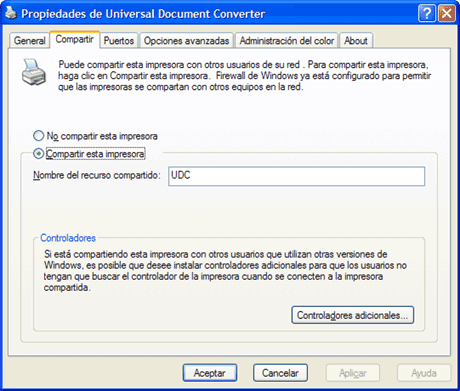Open the About tab

(356, 41)
